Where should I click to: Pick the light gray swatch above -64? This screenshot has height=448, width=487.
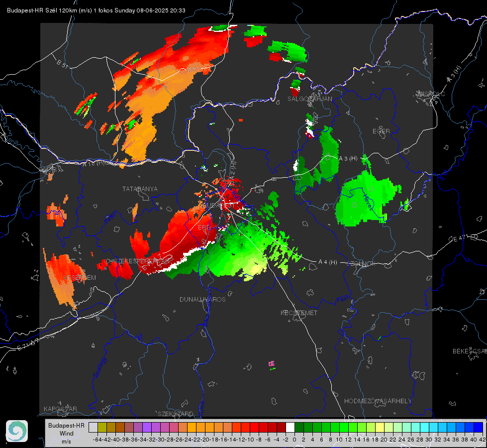[93, 427]
